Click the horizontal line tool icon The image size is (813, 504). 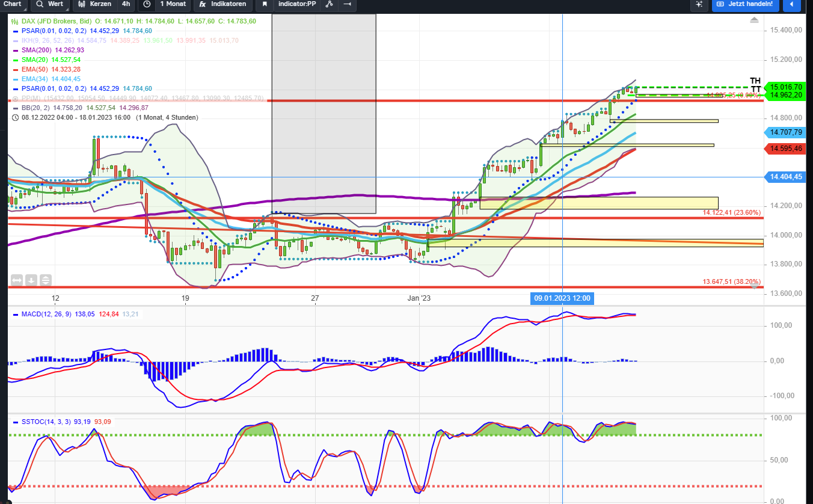point(346,4)
